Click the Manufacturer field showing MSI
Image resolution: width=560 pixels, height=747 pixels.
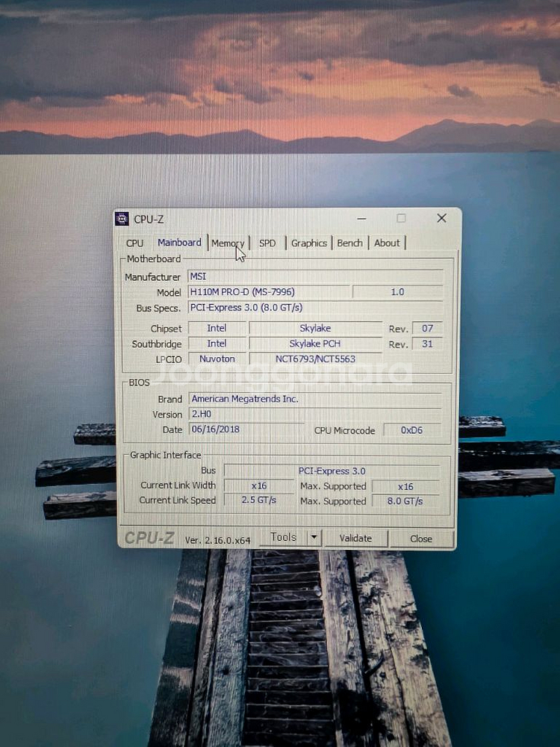(314, 276)
